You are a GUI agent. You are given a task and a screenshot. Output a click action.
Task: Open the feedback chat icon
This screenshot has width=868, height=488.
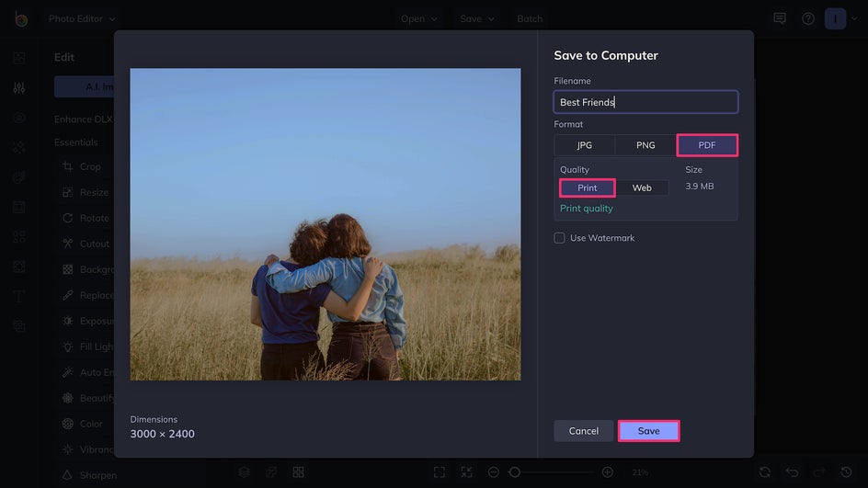click(780, 18)
